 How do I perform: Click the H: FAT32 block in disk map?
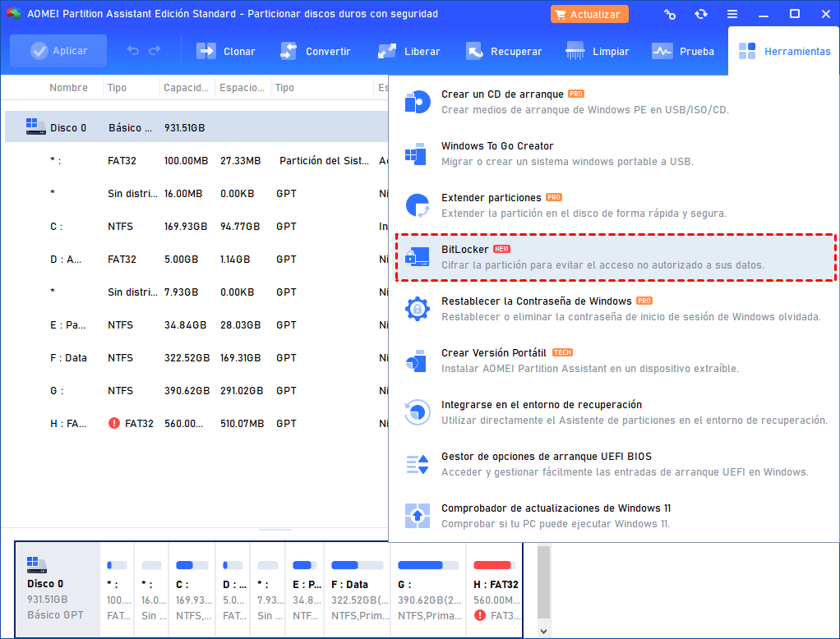click(495, 589)
